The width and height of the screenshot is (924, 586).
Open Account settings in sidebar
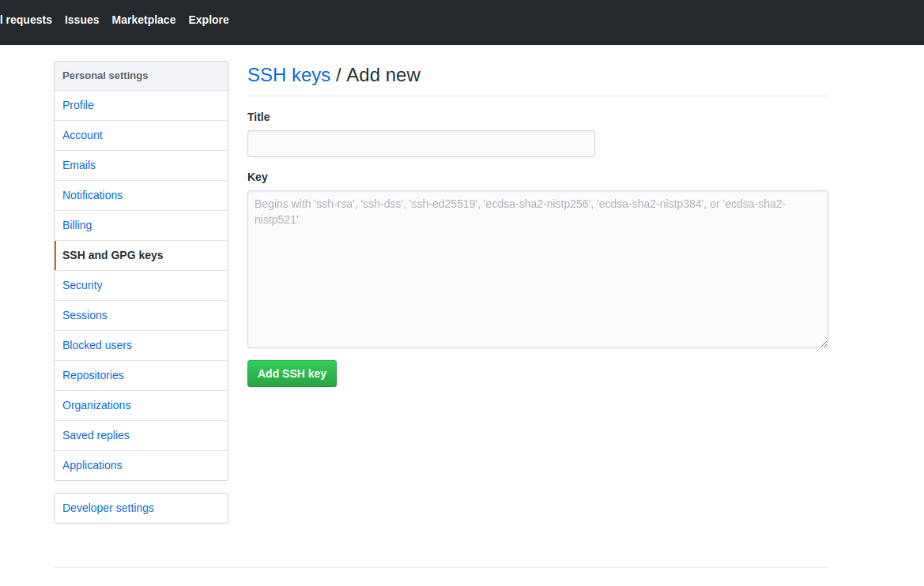tap(82, 135)
